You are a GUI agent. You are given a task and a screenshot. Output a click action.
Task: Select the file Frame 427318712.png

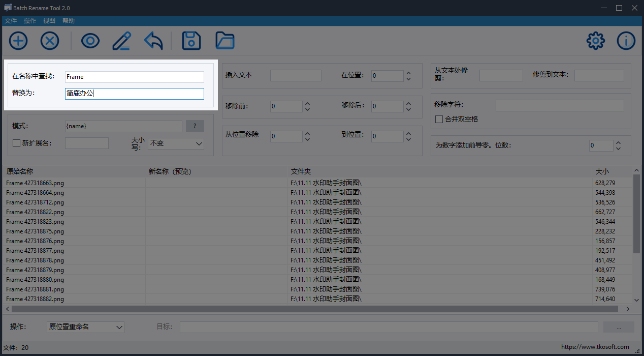coord(35,202)
